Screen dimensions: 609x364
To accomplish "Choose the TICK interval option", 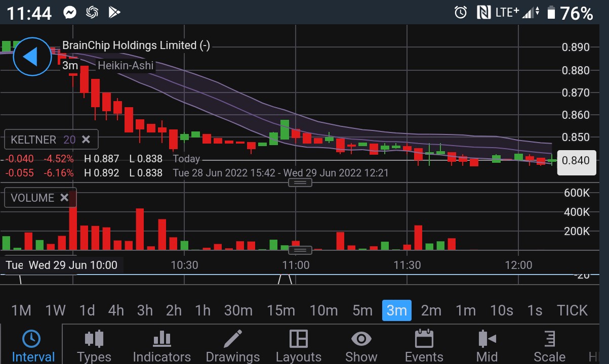I will pyautogui.click(x=572, y=310).
